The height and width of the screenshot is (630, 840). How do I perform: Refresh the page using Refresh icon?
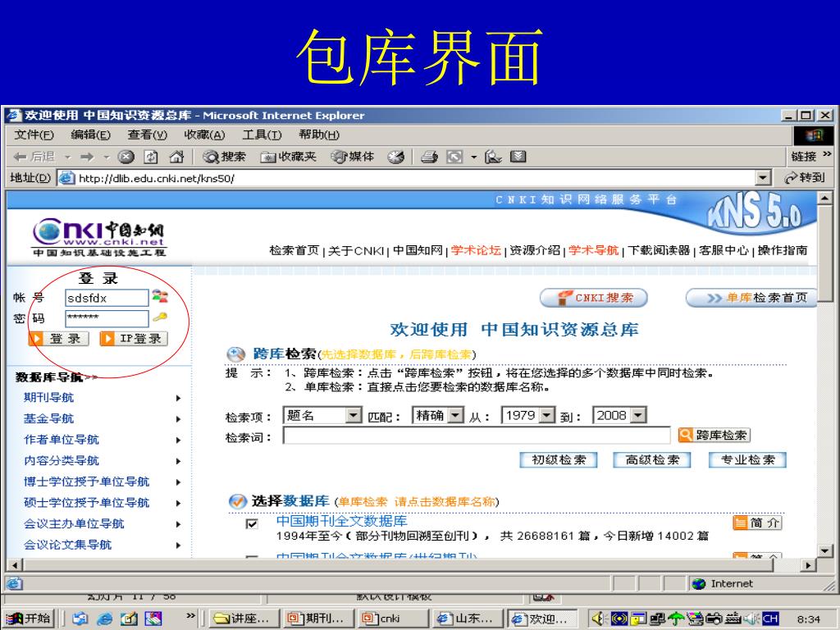(151, 157)
